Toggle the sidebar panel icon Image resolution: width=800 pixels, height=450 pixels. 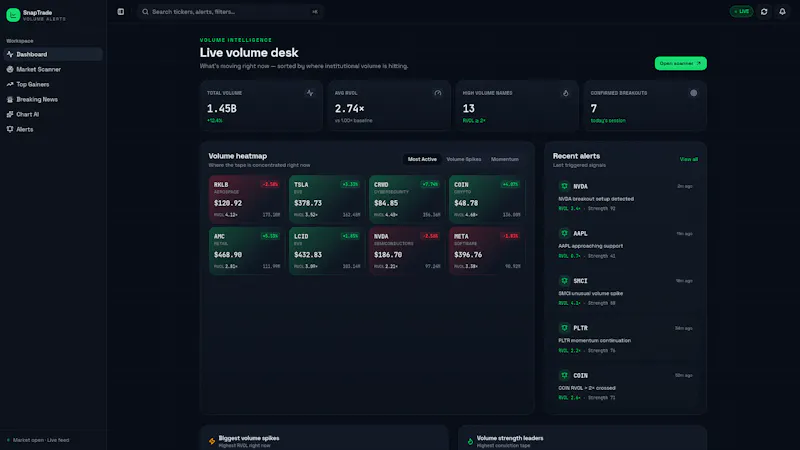pos(121,12)
